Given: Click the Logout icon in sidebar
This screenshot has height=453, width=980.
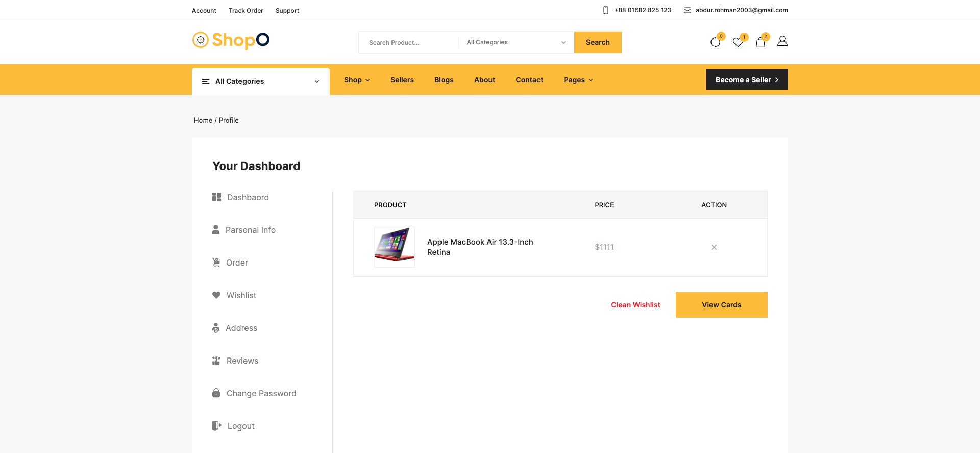Looking at the screenshot, I should coord(216,426).
